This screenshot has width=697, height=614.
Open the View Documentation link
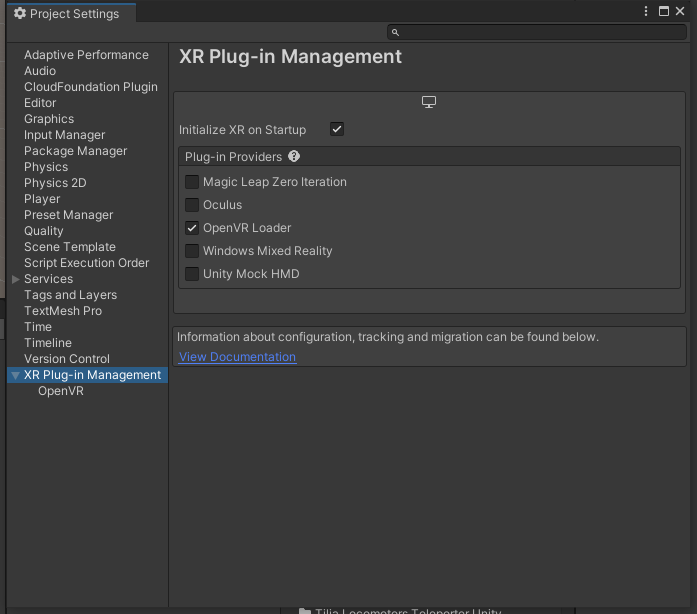tap(237, 357)
